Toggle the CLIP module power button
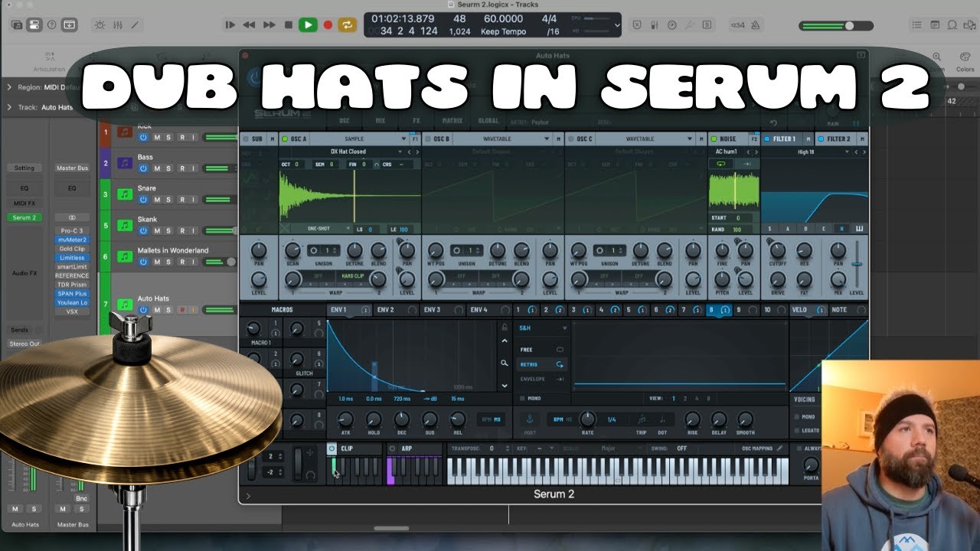This screenshot has height=551, width=980. (332, 448)
